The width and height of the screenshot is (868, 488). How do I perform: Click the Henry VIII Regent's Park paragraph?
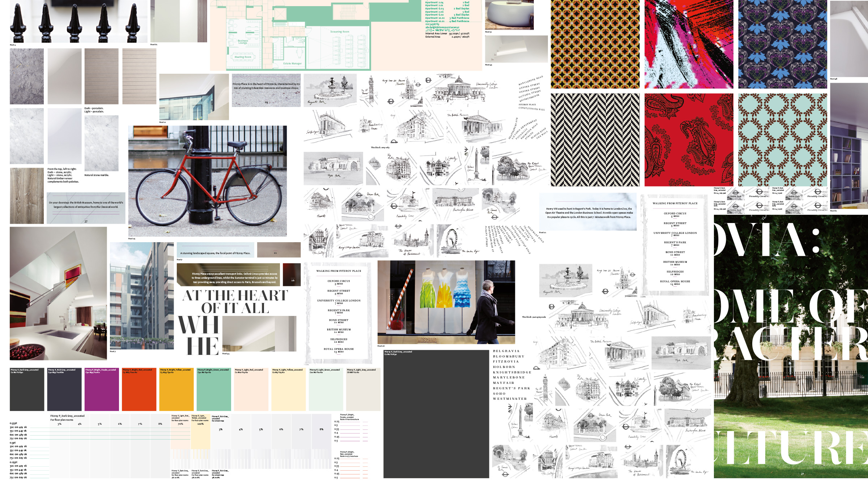[x=589, y=213]
